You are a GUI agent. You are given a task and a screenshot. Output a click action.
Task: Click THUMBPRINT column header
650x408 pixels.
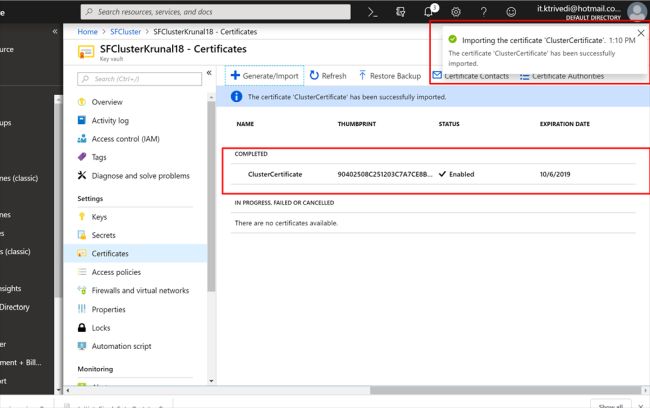tap(357, 124)
